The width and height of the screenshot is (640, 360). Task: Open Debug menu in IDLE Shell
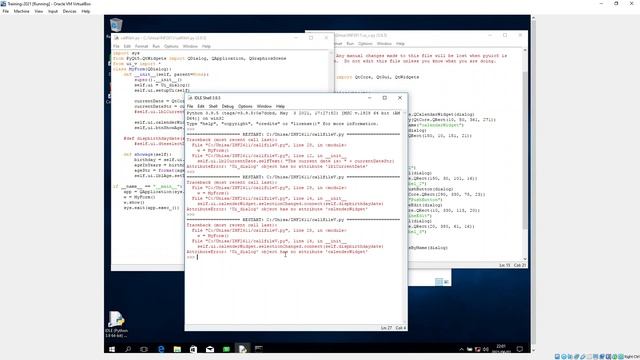click(228, 106)
